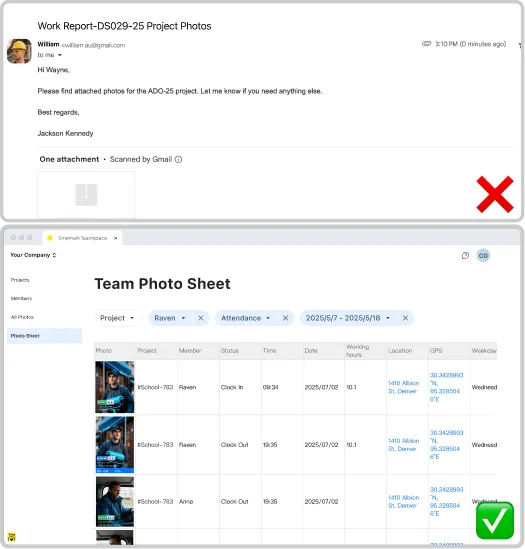Open Raven's Clock Out row photo thumbnail
The width and height of the screenshot is (525, 549).
(x=115, y=444)
